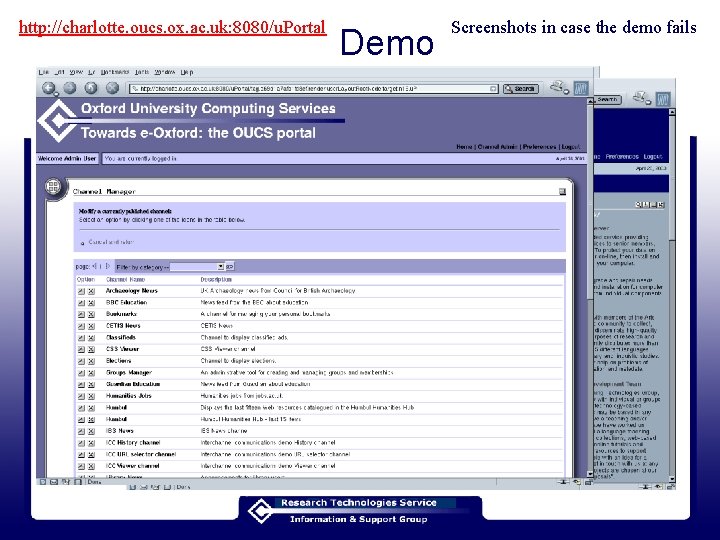Click the delete icon for Bookmarks
Screen dimensions: 720x540
[91, 315]
